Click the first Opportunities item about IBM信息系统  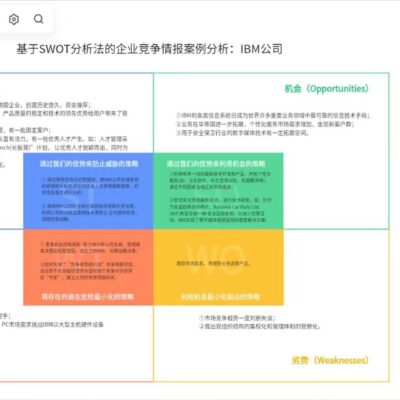tap(273, 115)
